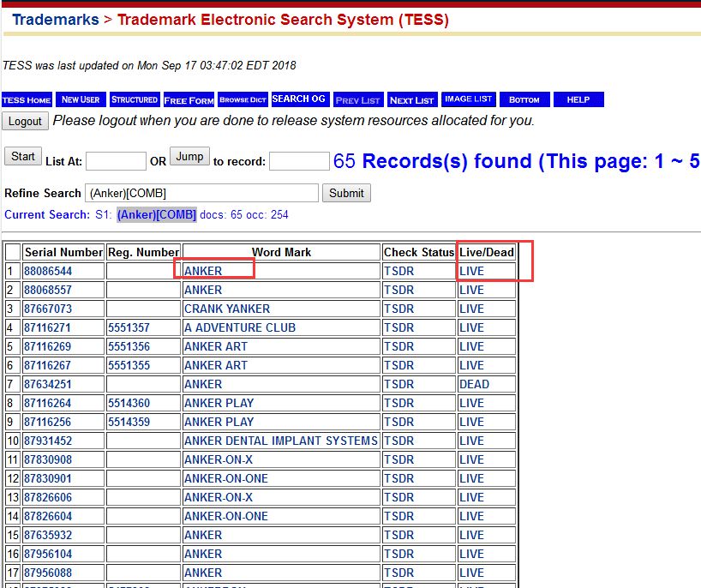Viewport: 701px width, 588px height.
Task: Check TSDR status for row 7
Action: point(399,384)
